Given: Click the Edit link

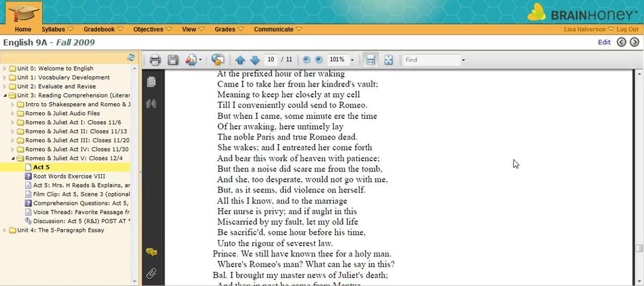Looking at the screenshot, I should pos(604,42).
